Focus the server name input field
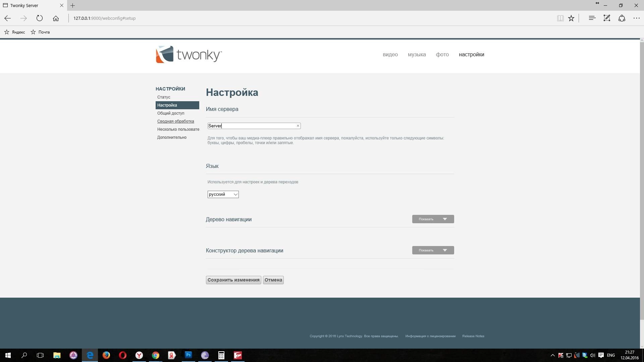Viewport: 644px width, 362px height. 254,126
